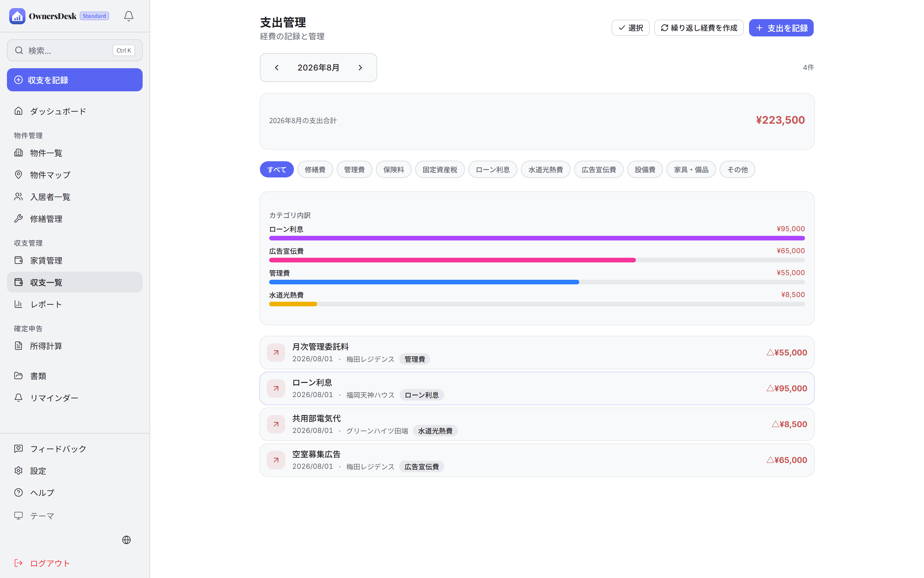Click the arrow icon on 空室募集広告 row
Screen dimensions: 924x578
click(x=276, y=460)
